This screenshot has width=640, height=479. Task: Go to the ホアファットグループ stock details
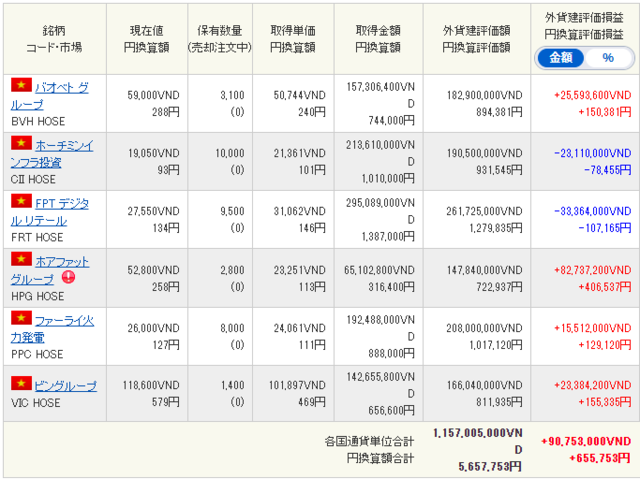(x=64, y=262)
